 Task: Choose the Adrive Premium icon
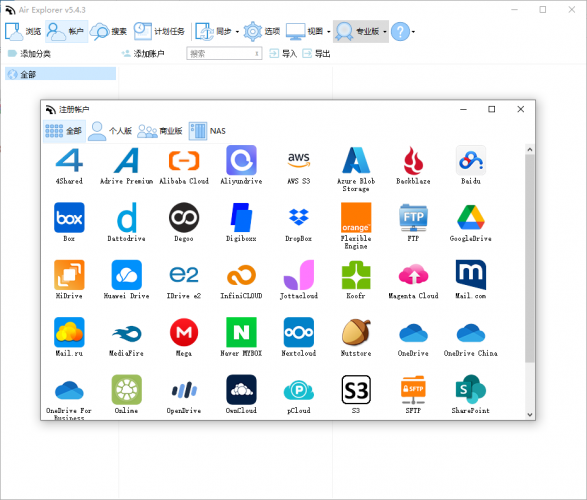(127, 161)
